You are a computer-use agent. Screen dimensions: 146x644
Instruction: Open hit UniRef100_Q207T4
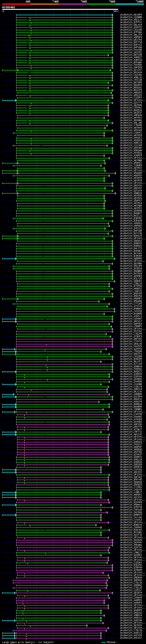click(131, 103)
